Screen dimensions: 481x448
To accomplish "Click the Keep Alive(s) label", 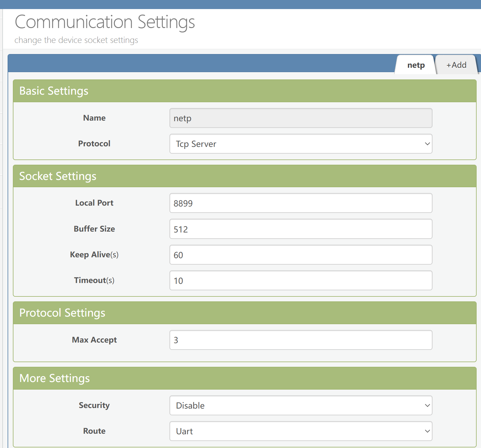I will 94,255.
